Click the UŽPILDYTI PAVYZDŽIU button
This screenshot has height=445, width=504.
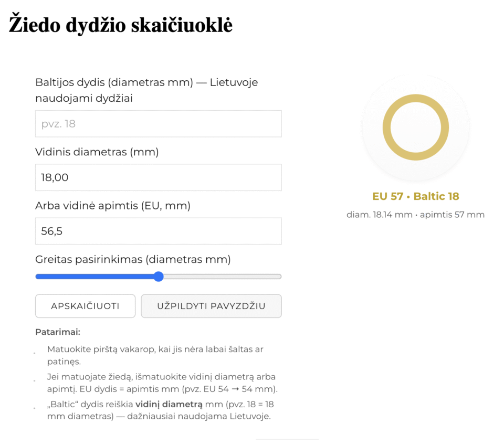coord(211,306)
